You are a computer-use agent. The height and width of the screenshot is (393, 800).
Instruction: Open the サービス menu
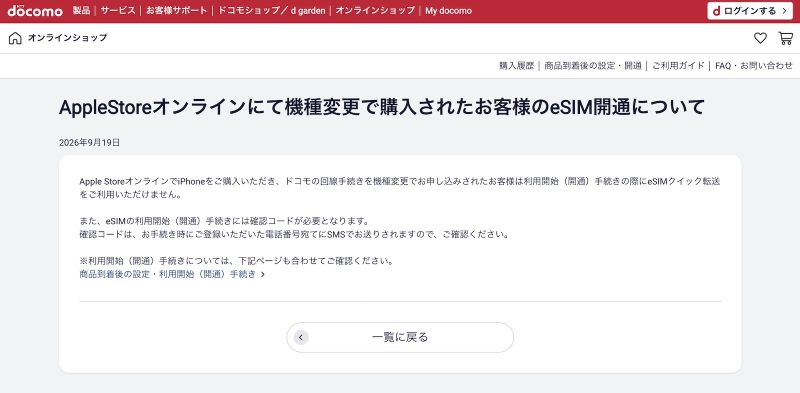118,11
